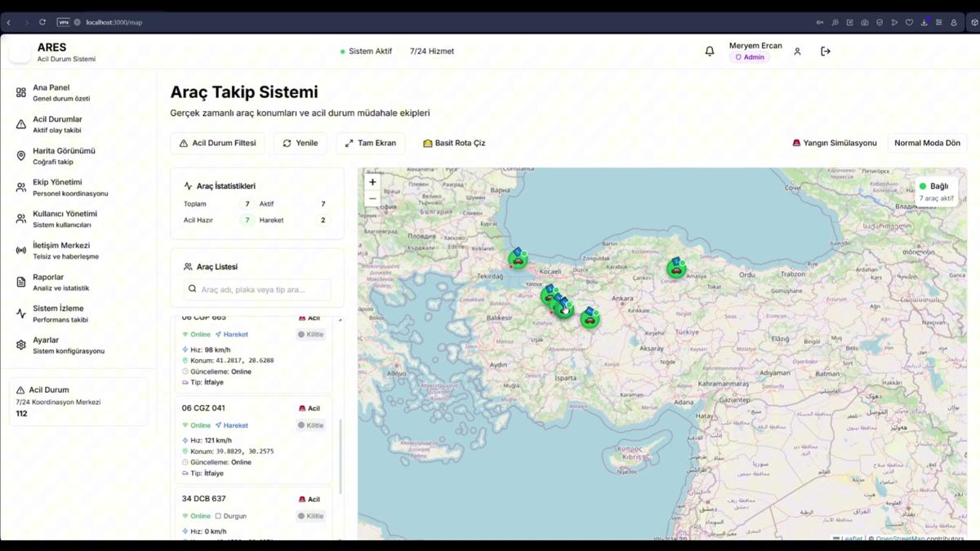980x551 pixels.
Task: Select the Ana Panel grid icon
Action: click(21, 92)
